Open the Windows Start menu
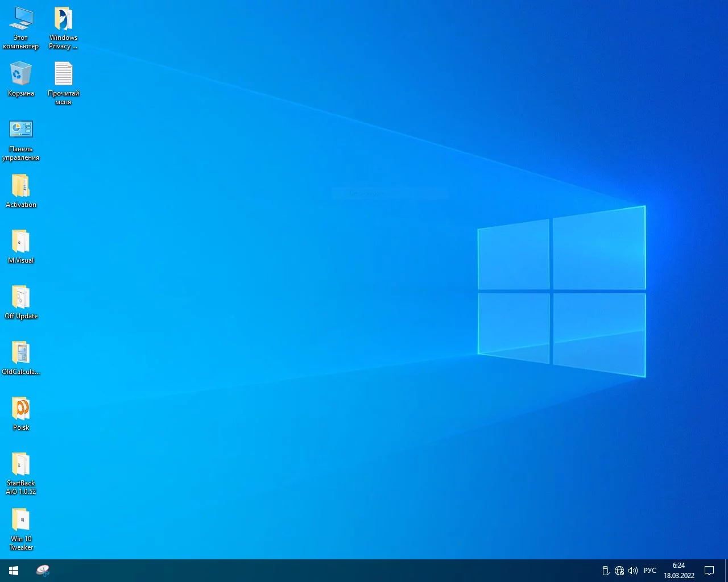Viewport: 728px width, 582px height. coord(14,571)
